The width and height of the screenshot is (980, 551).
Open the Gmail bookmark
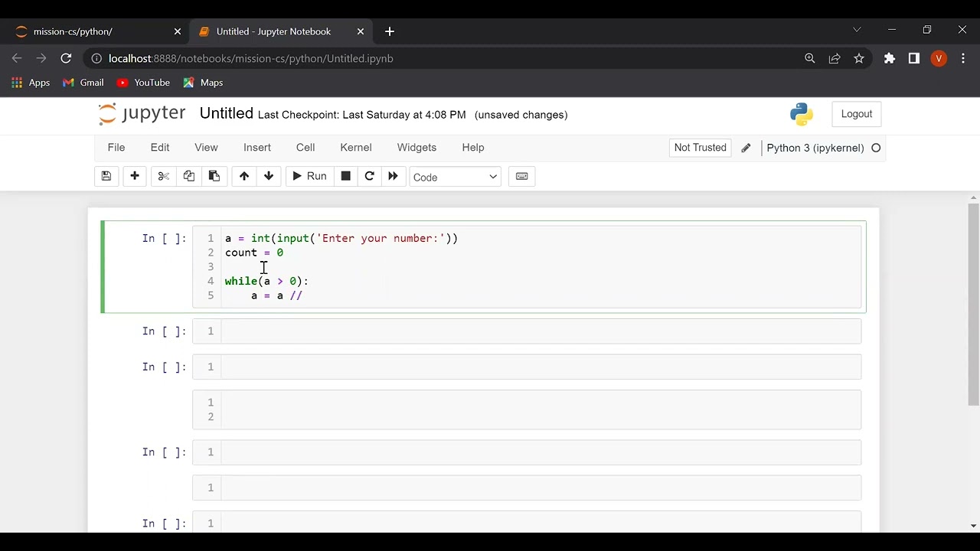coord(83,83)
